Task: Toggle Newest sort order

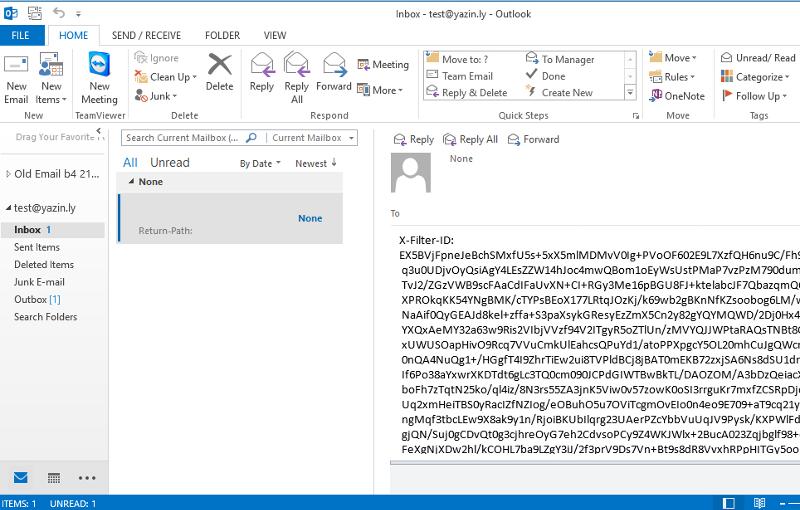Action: tap(316, 164)
